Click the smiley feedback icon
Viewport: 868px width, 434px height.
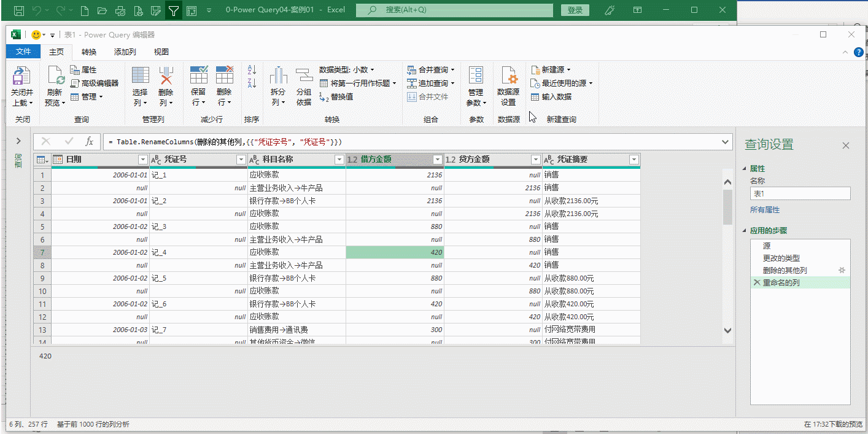(37, 35)
